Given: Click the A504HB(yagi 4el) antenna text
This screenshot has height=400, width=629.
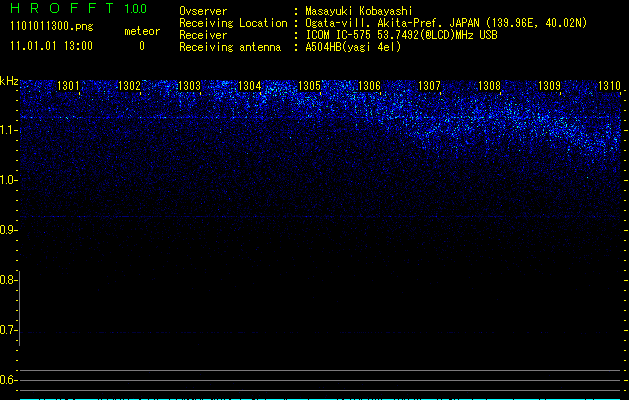Looking at the screenshot, I should click(353, 47).
